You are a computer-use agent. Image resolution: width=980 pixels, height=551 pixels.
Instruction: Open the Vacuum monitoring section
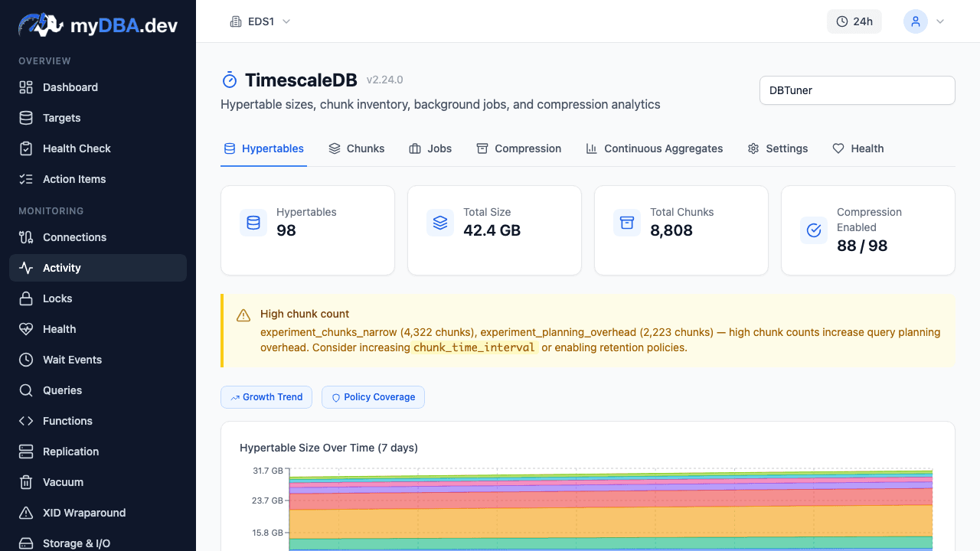[x=63, y=482]
